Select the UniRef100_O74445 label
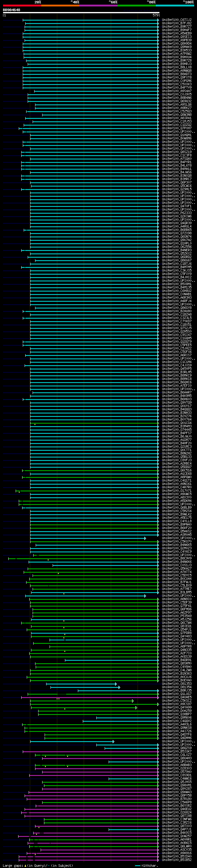Viewport: 197px width, 868px height. 177,430
